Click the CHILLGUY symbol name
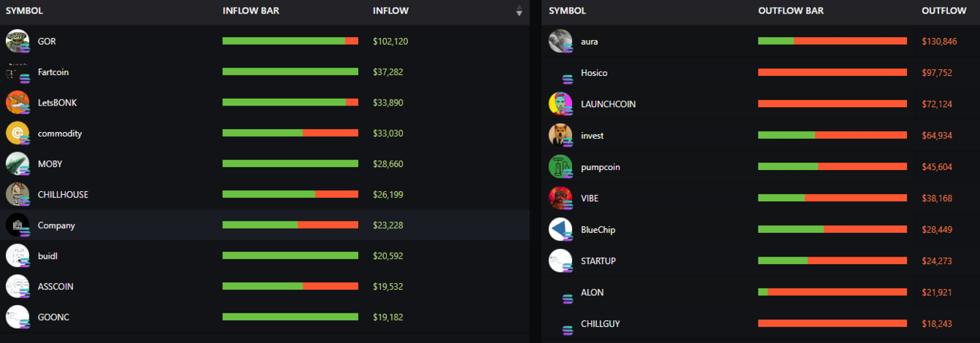This screenshot has width=980, height=343. (x=601, y=323)
